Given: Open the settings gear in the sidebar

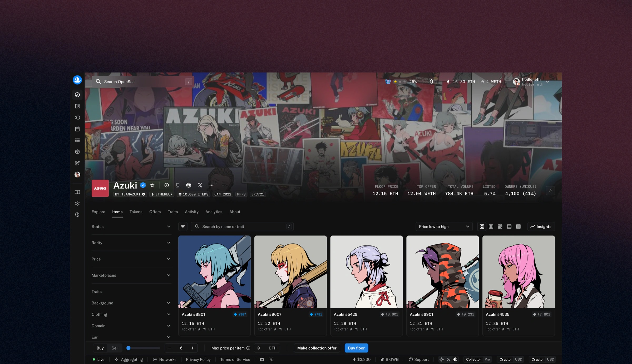Looking at the screenshot, I should [77, 203].
